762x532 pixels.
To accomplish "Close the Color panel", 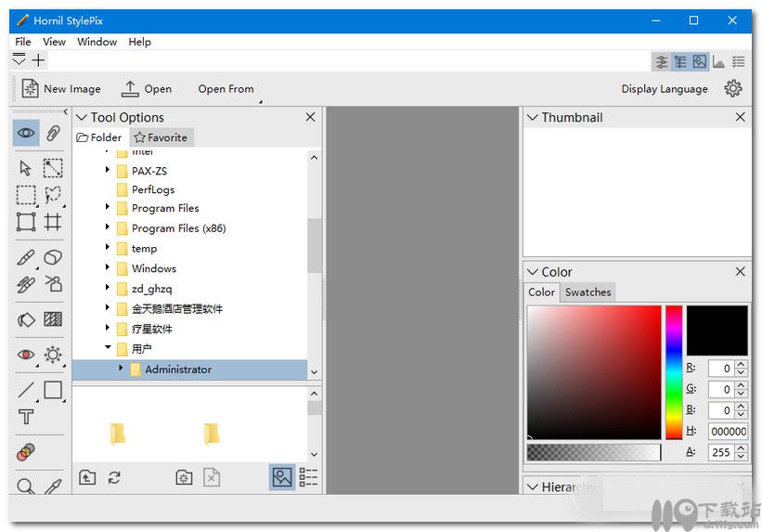I will (x=740, y=271).
